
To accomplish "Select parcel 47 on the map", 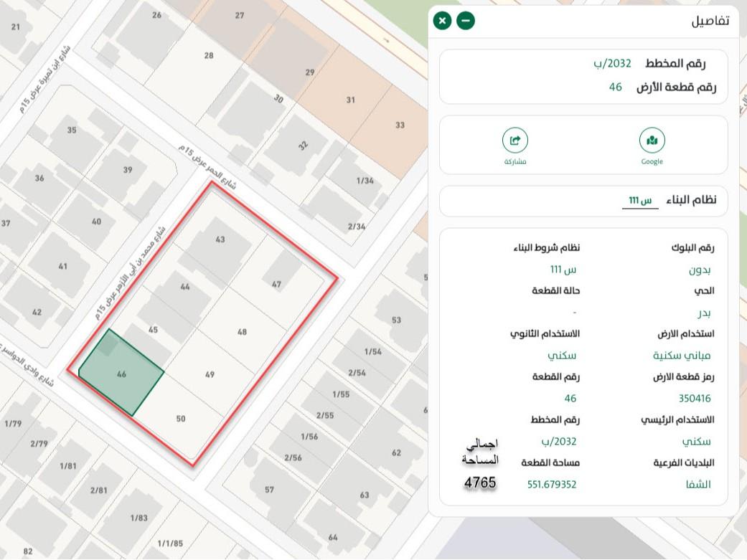I will [x=276, y=284].
